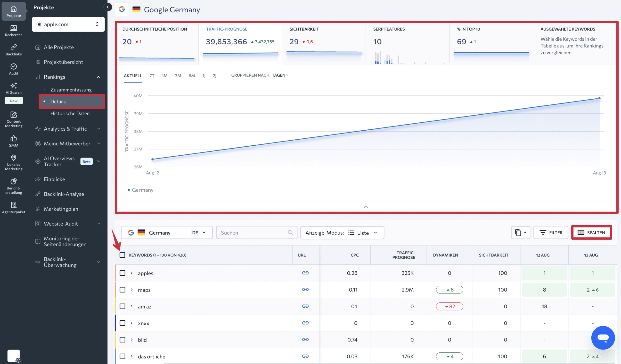Open the Audit section
The width and height of the screenshot is (621, 364).
tap(14, 69)
